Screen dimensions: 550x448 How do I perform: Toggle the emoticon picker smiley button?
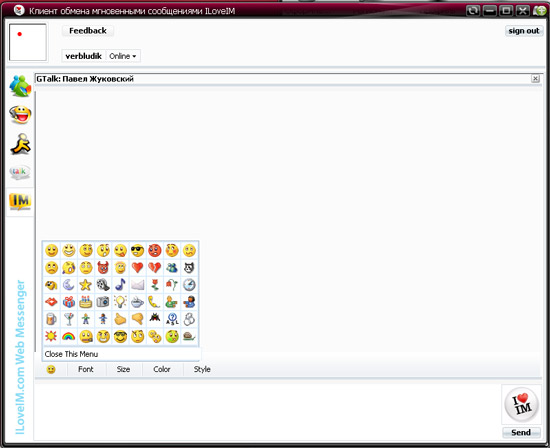[51, 369]
